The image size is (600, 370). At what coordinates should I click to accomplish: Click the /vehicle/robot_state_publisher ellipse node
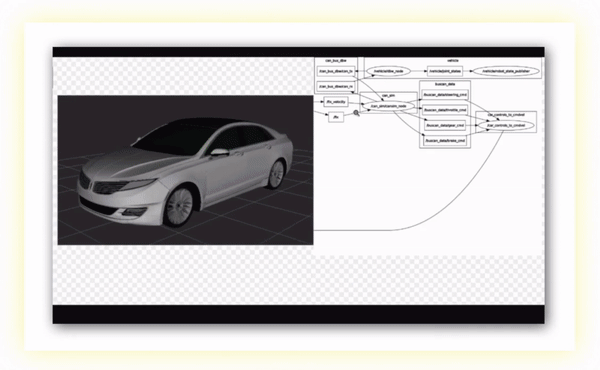point(506,71)
